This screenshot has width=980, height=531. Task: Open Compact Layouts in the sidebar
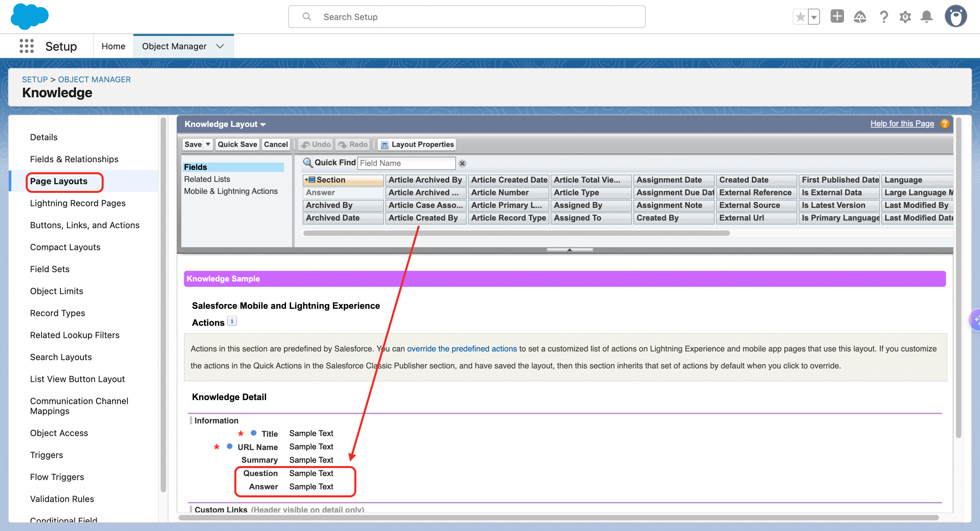click(x=65, y=248)
